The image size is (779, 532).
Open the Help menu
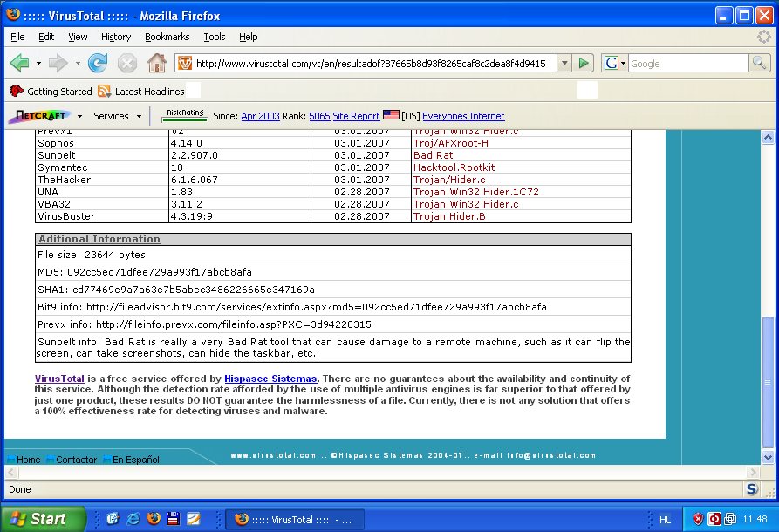248,37
